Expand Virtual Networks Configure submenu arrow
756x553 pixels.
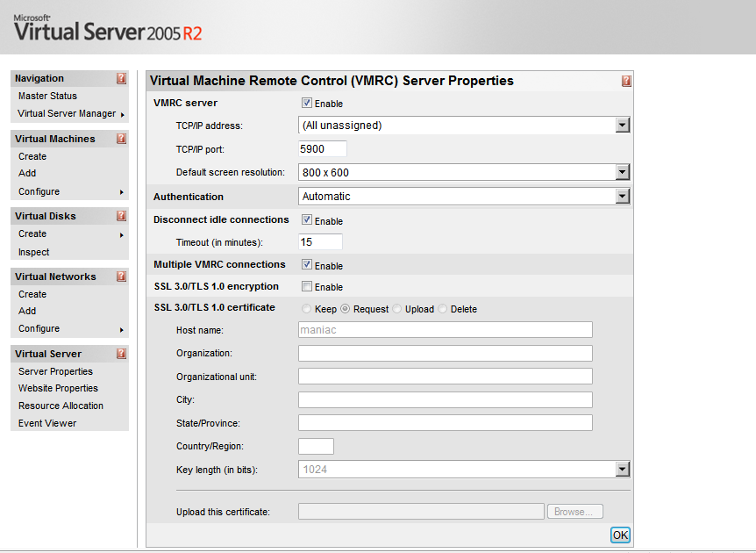click(x=122, y=330)
